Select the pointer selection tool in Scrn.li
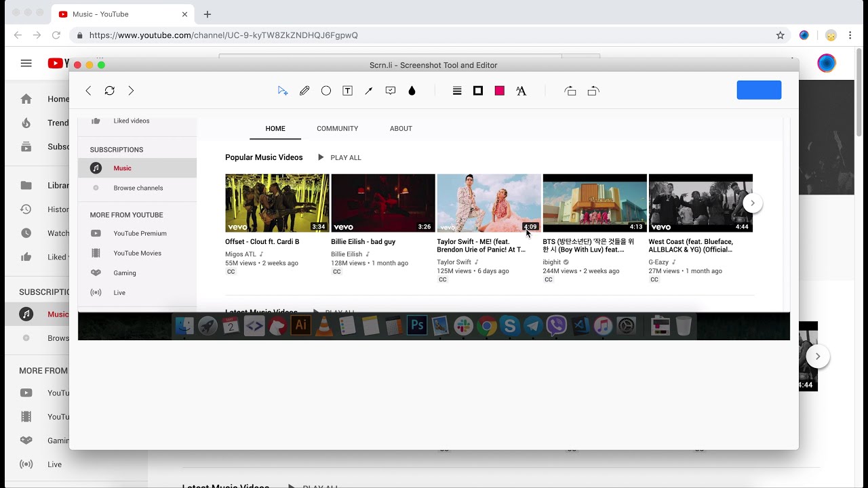 [x=283, y=91]
